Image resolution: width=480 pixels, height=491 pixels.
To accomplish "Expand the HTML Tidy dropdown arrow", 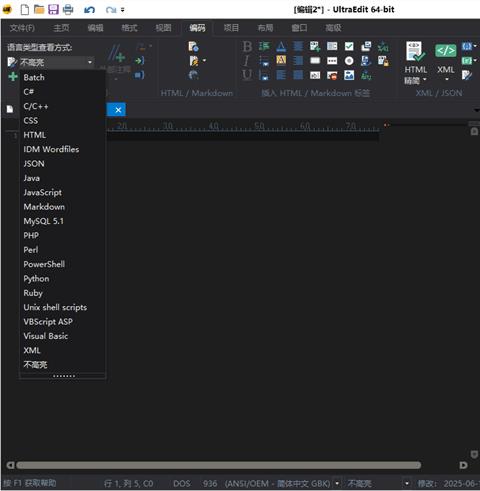I will (425, 80).
